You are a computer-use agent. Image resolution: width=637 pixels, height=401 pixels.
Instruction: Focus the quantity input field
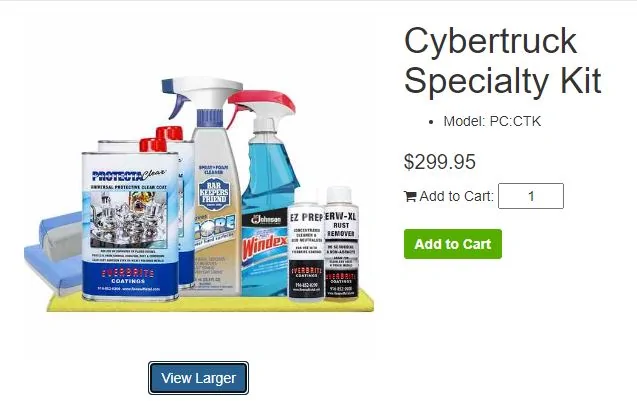[531, 196]
